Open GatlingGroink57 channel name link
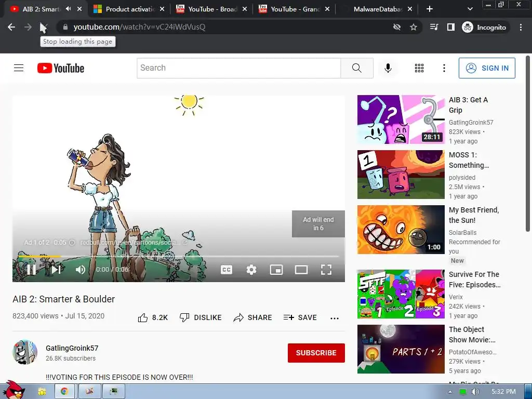 [x=72, y=348]
